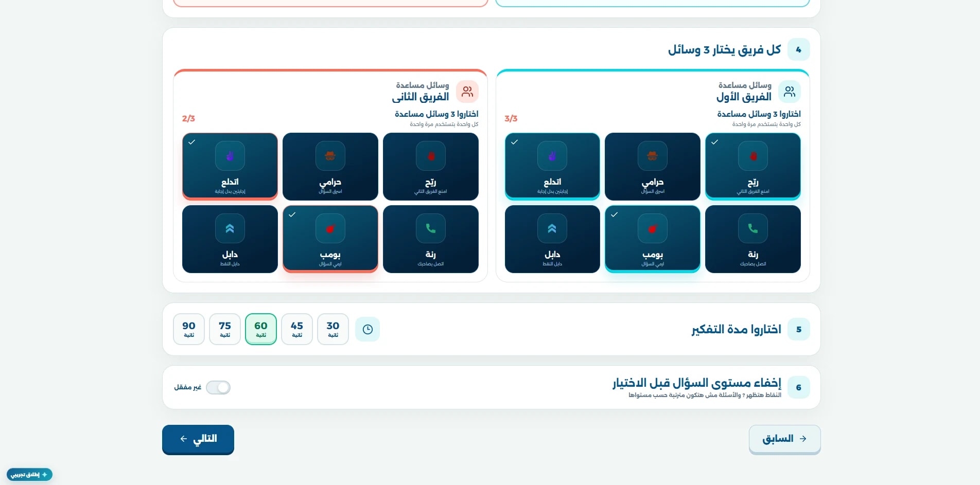Pick the دابل double-arrow card for الفريق الثاني
The height and width of the screenshot is (485, 980).
point(230,239)
